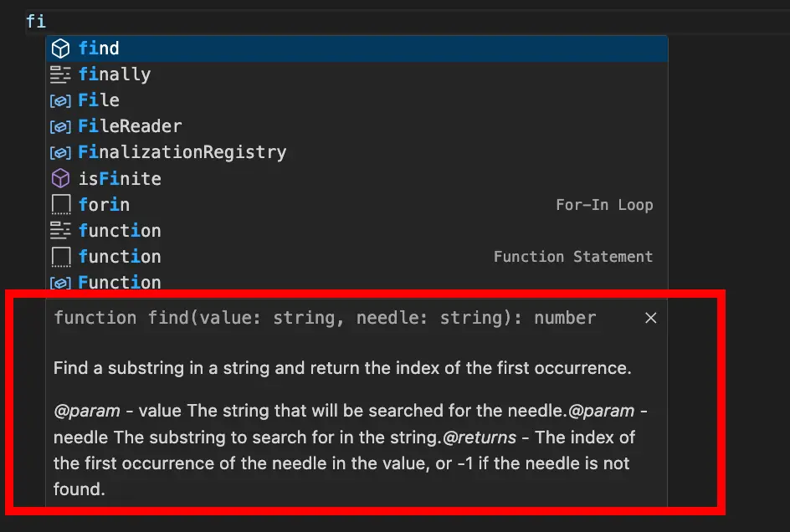
Task: Click the class icon next to Function
Action: coord(60,282)
